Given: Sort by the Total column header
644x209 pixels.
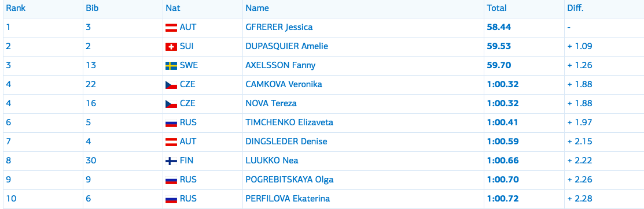Looking at the screenshot, I should 496,8.
